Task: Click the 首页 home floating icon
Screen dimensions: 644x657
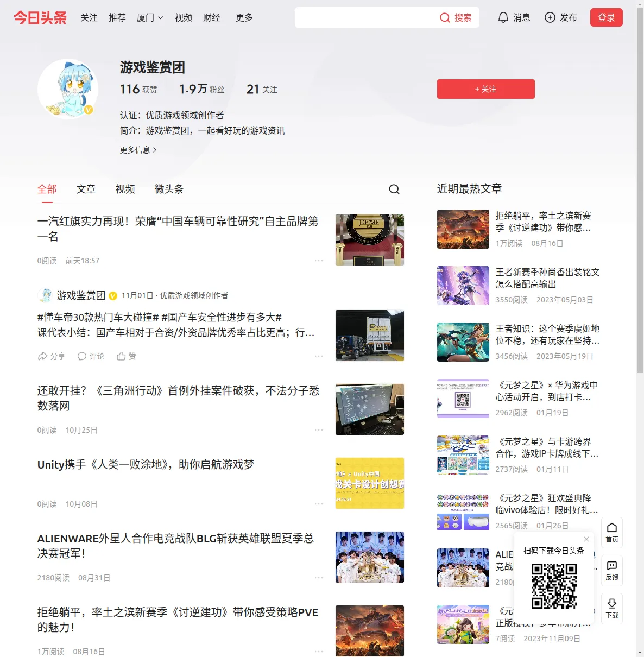Action: (612, 533)
